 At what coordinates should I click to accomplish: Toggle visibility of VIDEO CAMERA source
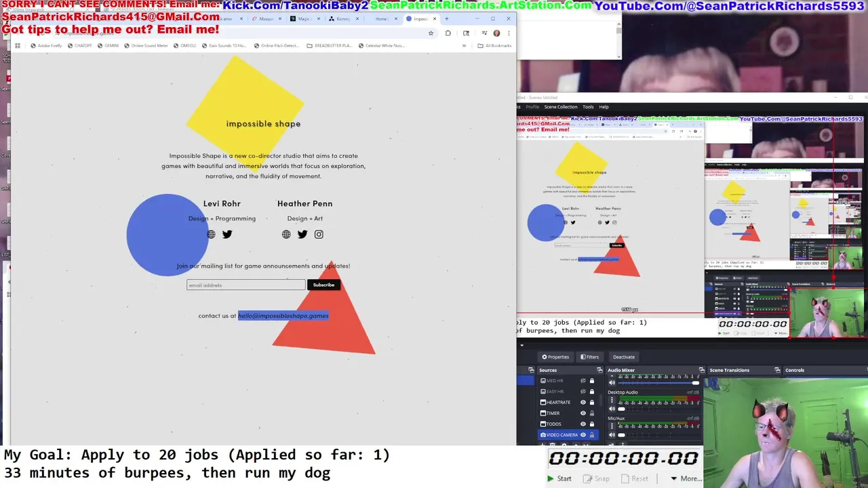click(x=583, y=435)
